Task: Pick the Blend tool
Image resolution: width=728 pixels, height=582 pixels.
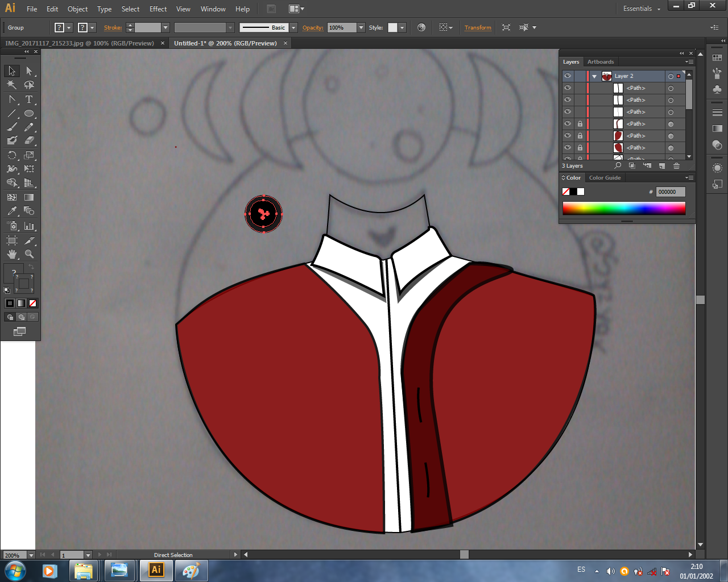Action: pos(29,211)
